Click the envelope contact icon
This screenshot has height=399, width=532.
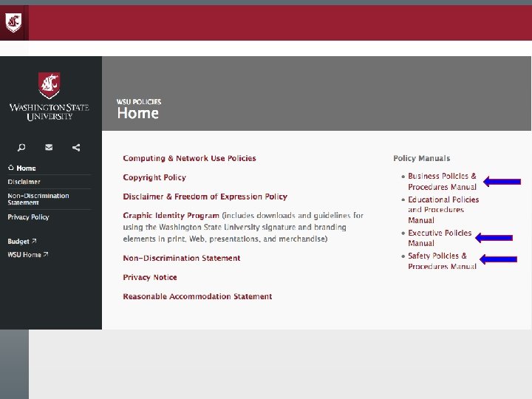point(49,147)
